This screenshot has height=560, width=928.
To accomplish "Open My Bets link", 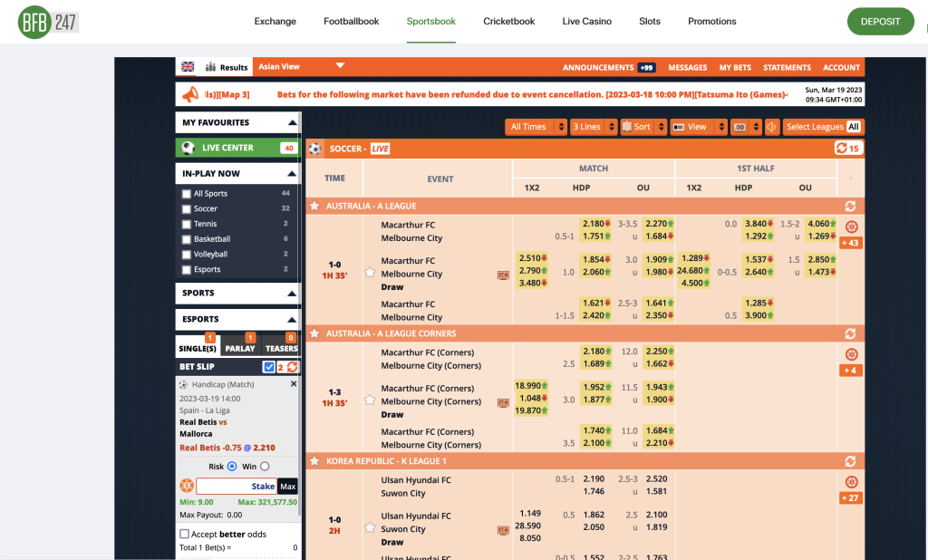I will pyautogui.click(x=735, y=67).
